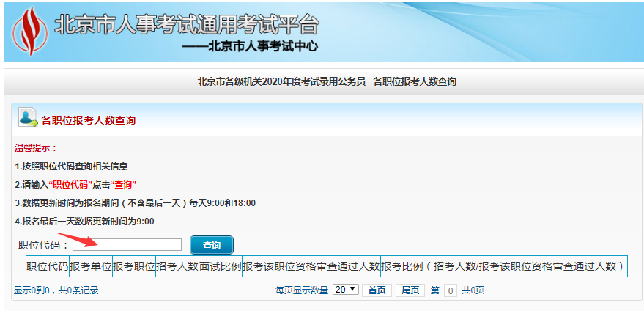
Task: Click the 招考人数 column header
Action: tap(177, 266)
